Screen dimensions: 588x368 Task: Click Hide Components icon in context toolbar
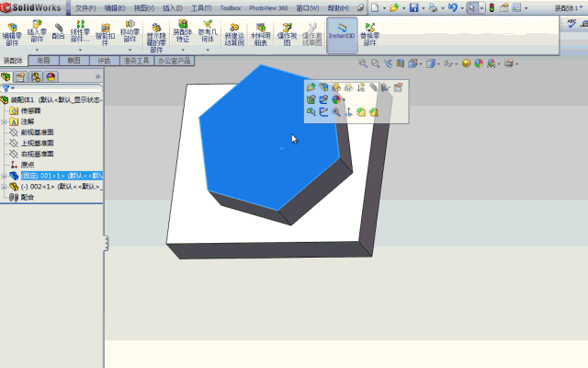[336, 87]
